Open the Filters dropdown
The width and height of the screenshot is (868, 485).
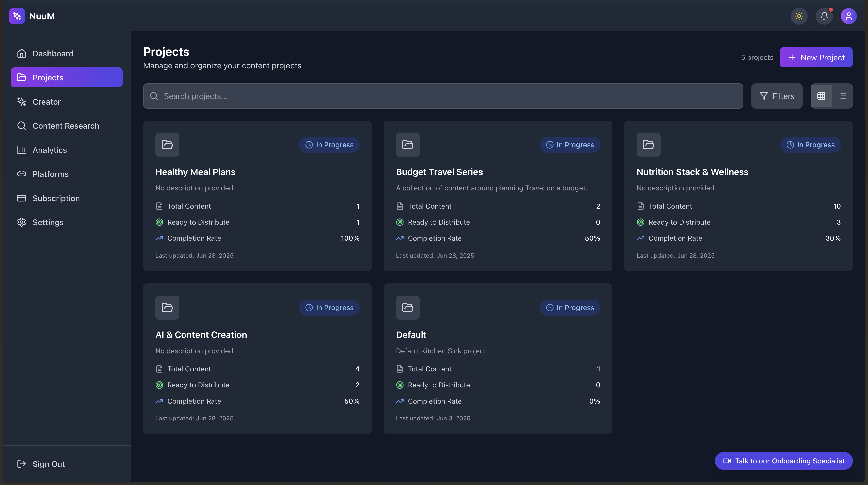(777, 96)
